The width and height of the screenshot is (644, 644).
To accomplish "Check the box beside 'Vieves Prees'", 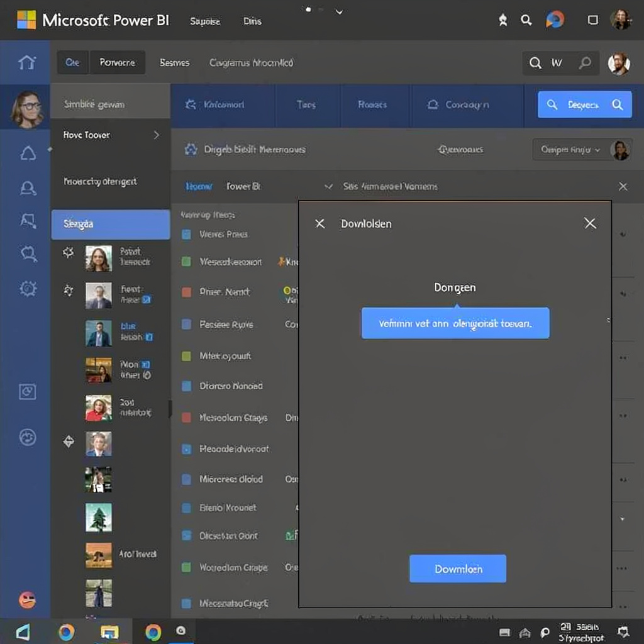I will [186, 235].
